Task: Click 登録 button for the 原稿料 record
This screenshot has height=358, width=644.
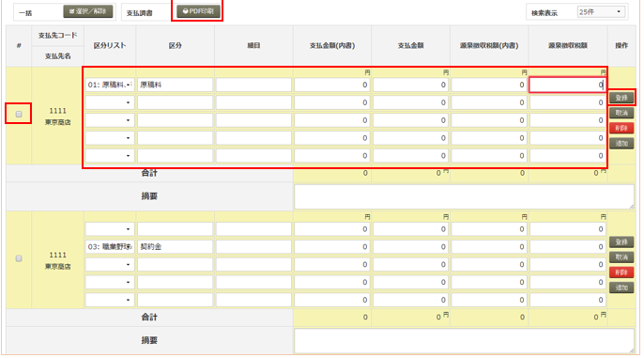Action: [621, 98]
